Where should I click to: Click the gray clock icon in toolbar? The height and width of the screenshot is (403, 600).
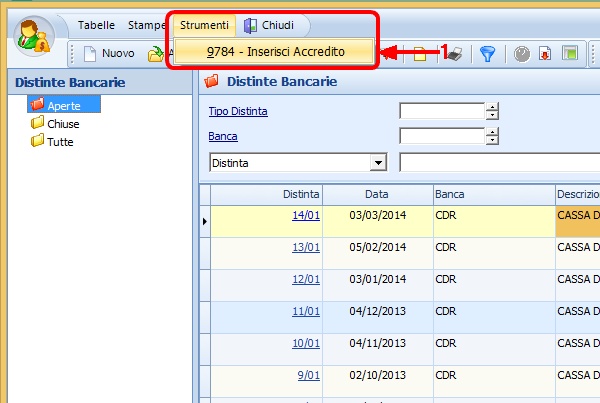click(522, 54)
